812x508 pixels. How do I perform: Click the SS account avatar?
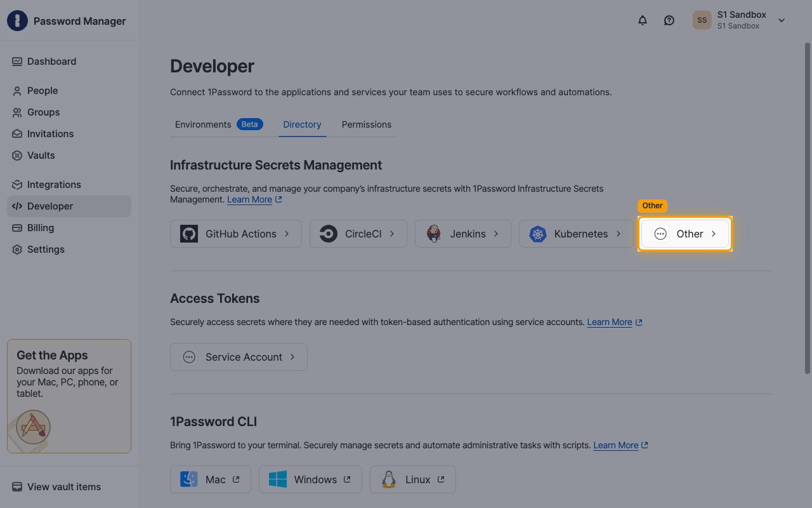point(702,20)
